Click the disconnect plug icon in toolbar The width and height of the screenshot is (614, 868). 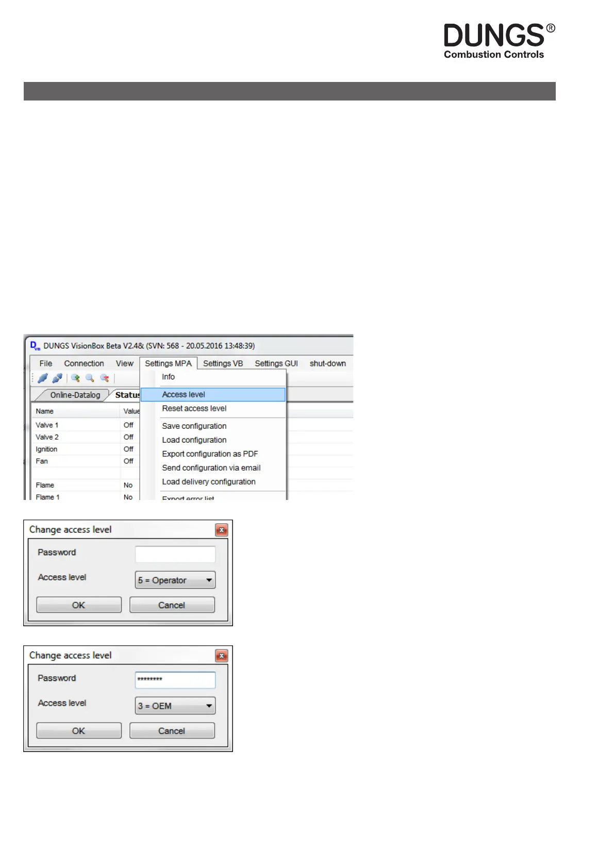tap(57, 378)
